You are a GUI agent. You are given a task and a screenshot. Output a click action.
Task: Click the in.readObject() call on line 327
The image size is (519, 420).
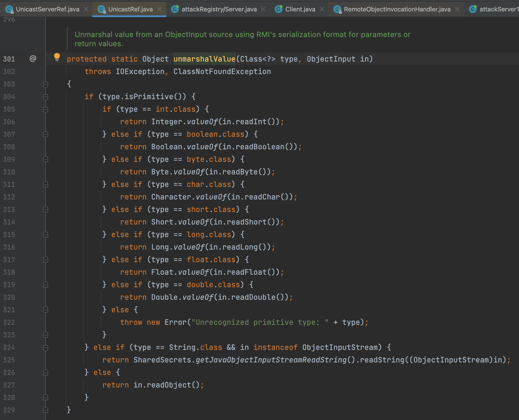pos(166,385)
